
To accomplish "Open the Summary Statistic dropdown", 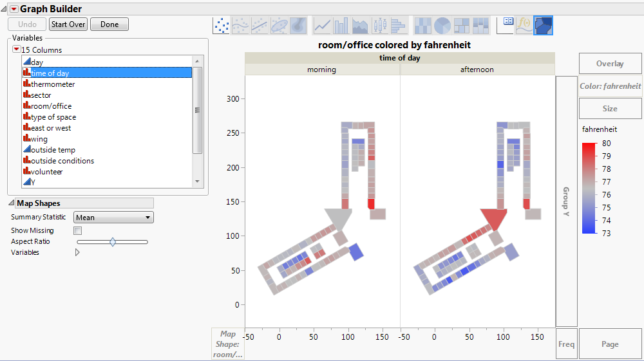I will tap(113, 218).
